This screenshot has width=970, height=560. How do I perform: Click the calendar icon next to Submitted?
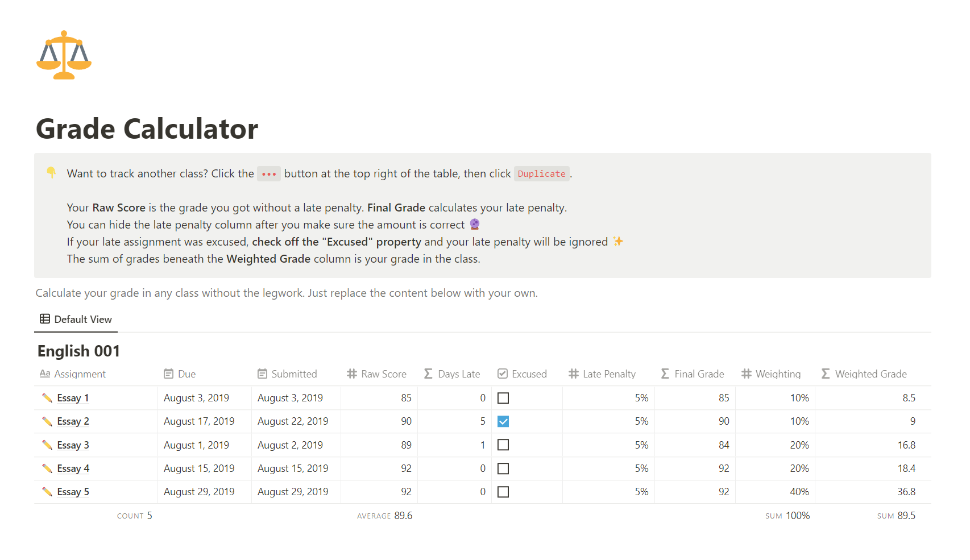coord(262,374)
